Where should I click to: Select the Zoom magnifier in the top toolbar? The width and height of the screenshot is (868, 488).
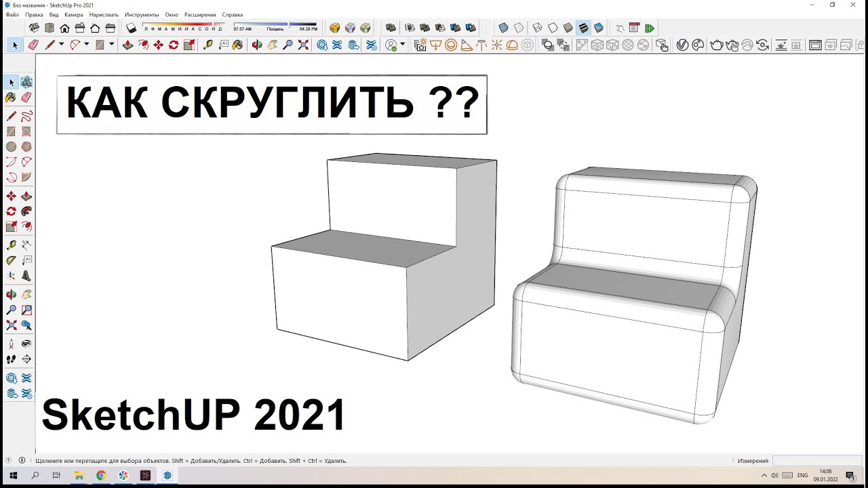tap(288, 45)
